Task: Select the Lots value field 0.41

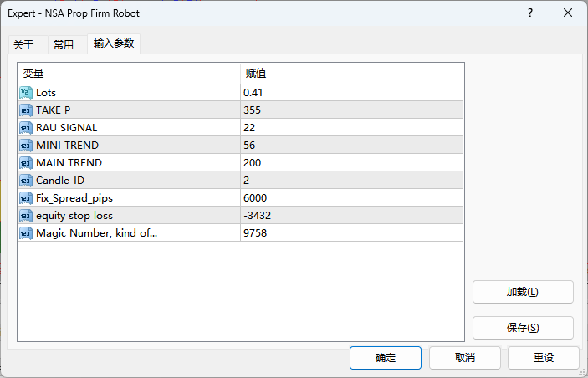Action: pos(351,92)
